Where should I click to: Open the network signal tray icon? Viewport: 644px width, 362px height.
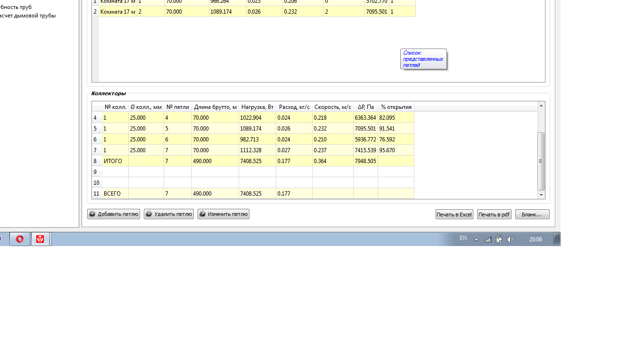click(488, 239)
